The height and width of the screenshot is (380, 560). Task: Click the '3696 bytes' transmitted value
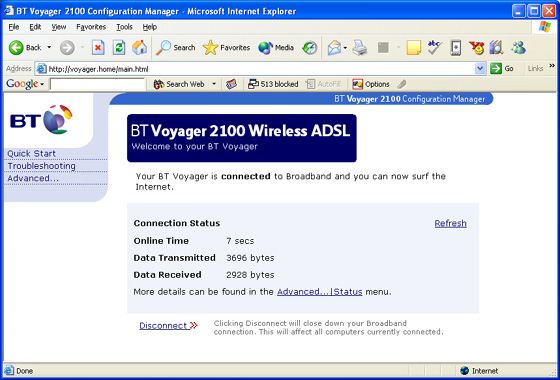coord(250,258)
